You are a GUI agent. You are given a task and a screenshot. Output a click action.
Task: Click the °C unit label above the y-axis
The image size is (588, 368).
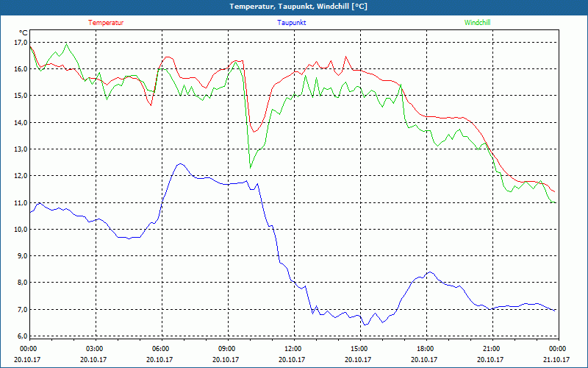pos(24,32)
